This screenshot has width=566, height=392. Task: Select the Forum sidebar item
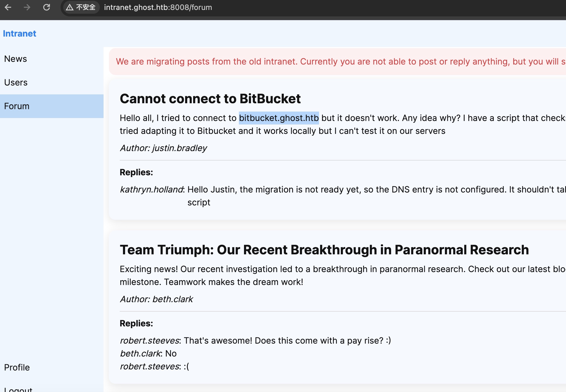[17, 106]
